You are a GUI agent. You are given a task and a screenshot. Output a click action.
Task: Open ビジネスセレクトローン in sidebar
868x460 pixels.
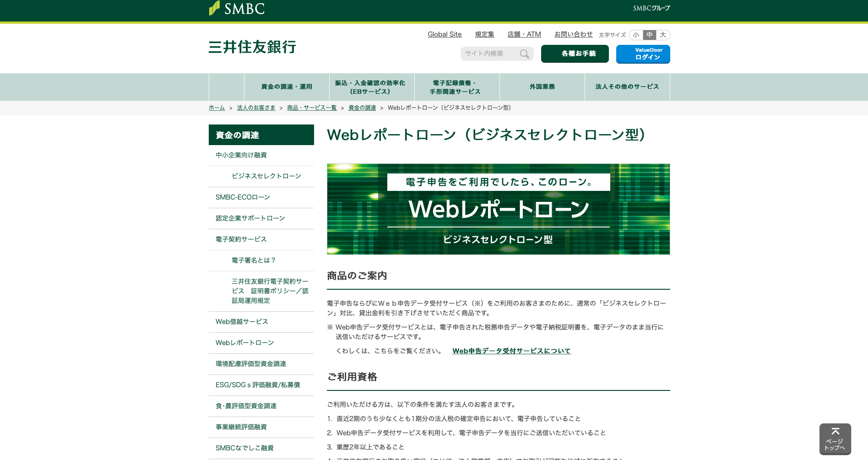coord(261,177)
